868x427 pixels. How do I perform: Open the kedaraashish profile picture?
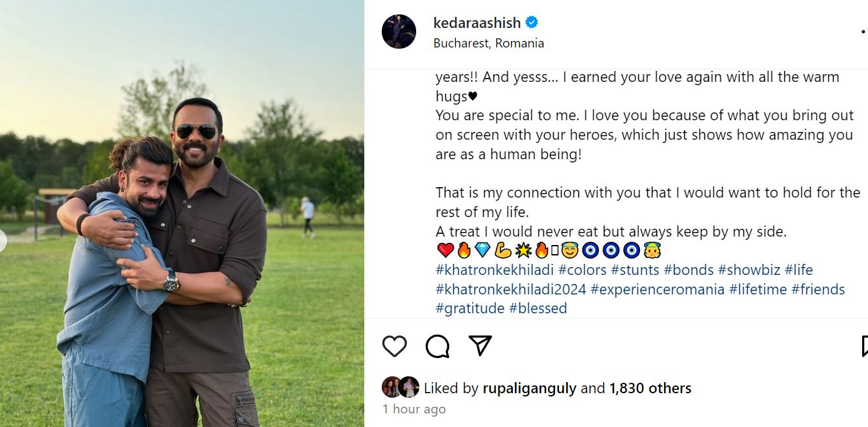(x=399, y=31)
